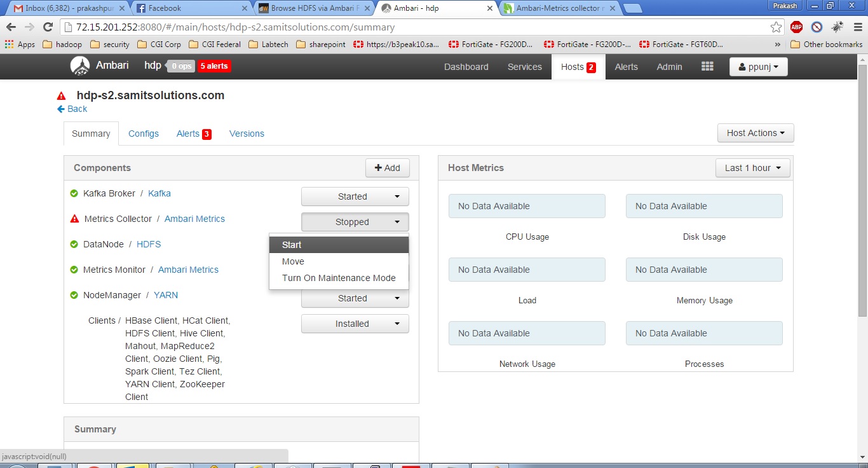
Task: Expand the ppunj user menu
Action: (x=758, y=66)
